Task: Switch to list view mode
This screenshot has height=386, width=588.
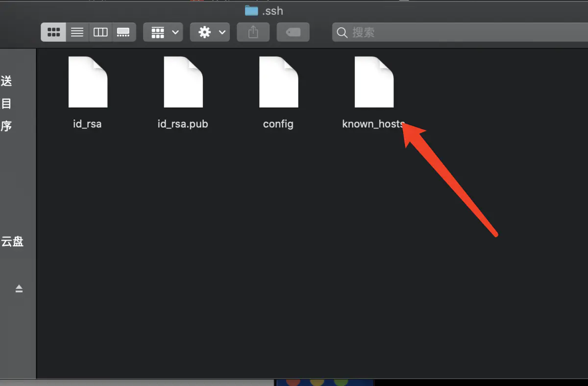Action: 77,32
